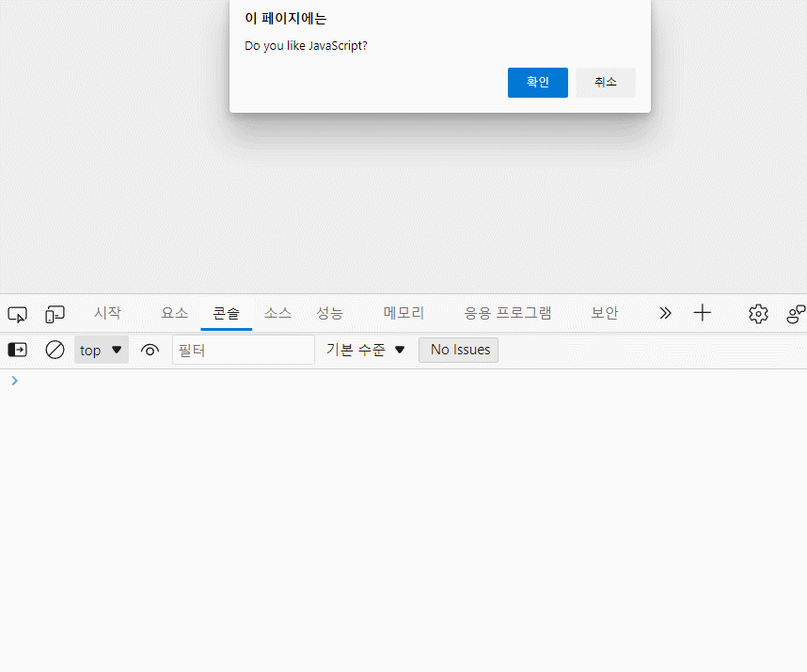Clear the console with the ban icon
This screenshot has width=807, height=672.
(55, 351)
